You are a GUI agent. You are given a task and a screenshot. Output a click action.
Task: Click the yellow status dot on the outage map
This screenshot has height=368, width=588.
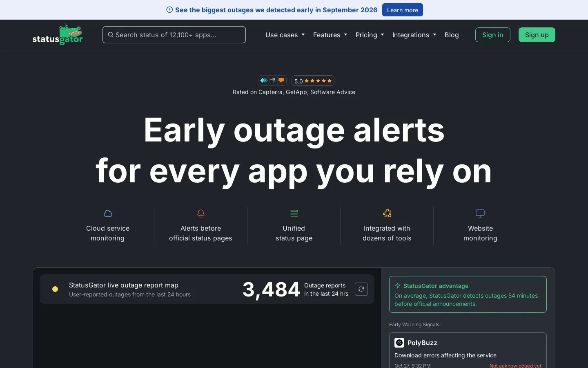[x=55, y=289]
